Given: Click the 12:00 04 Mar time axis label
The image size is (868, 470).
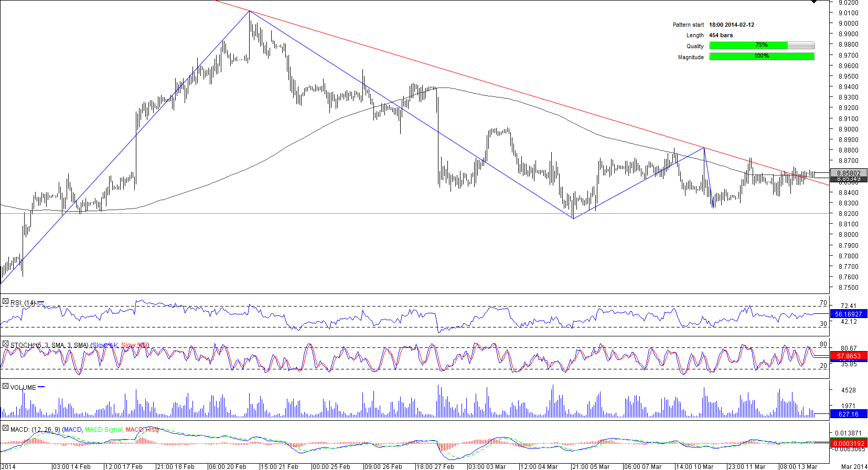Looking at the screenshot, I should pyautogui.click(x=540, y=466).
